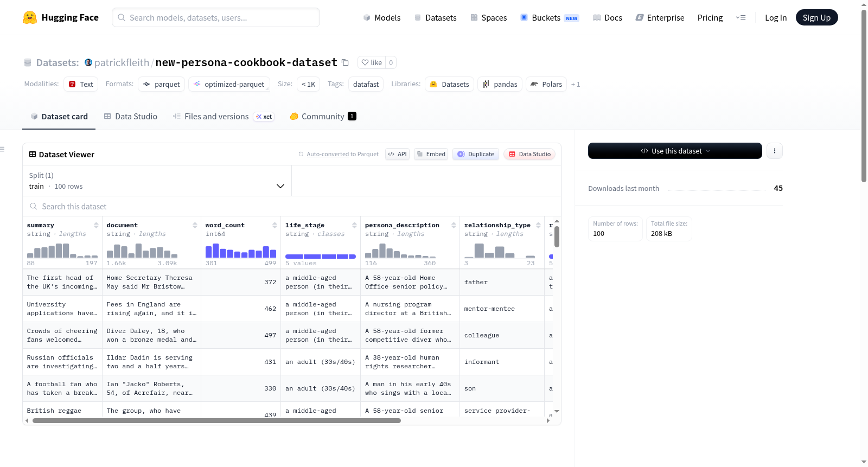Switch to the Community tab
The height and width of the screenshot is (467, 868).
click(323, 116)
